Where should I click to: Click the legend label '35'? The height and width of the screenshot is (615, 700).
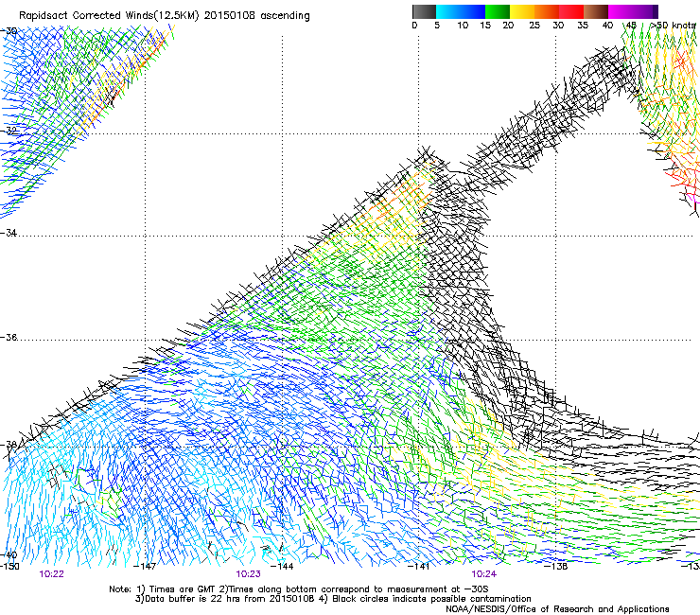coord(583,26)
